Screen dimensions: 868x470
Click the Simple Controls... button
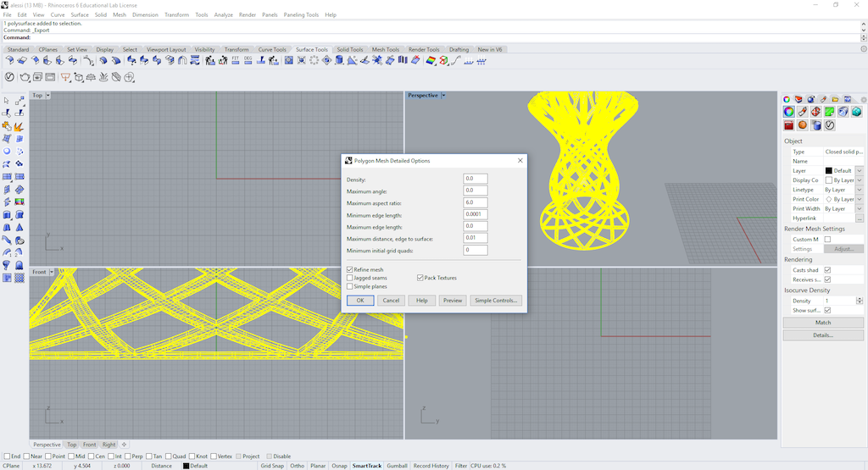click(x=495, y=301)
